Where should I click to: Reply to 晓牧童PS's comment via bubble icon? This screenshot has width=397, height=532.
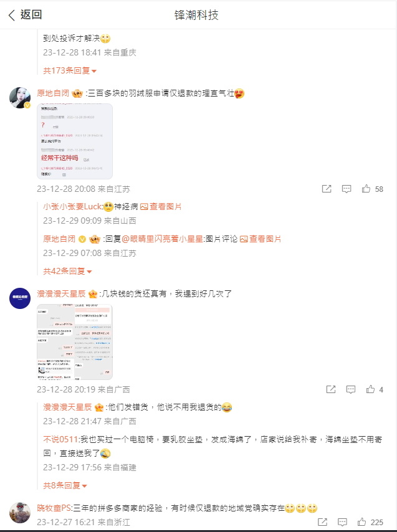tap(342, 522)
